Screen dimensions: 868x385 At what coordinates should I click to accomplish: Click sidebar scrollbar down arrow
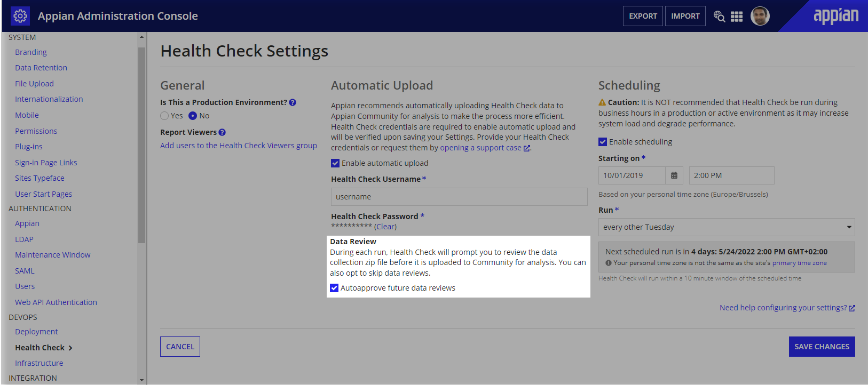[x=141, y=380]
